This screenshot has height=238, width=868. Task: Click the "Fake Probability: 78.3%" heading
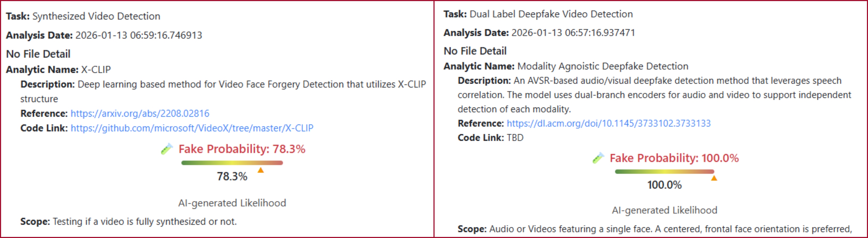[x=241, y=149]
